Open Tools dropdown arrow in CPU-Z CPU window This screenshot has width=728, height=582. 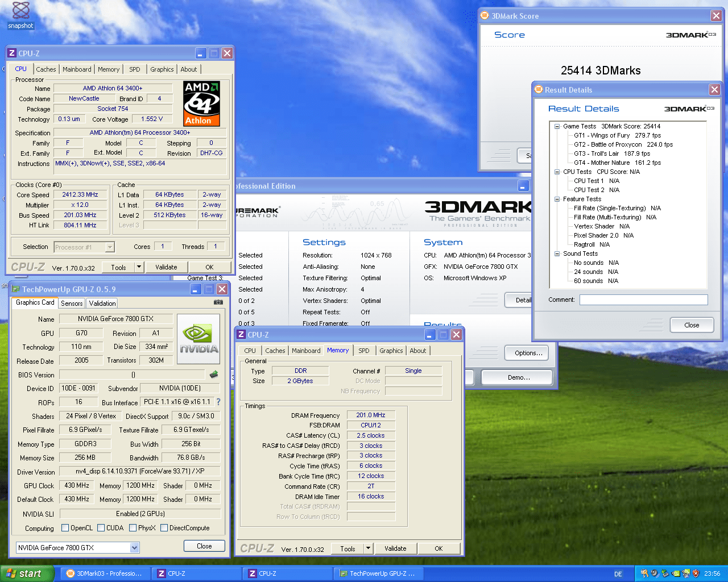tap(139, 267)
